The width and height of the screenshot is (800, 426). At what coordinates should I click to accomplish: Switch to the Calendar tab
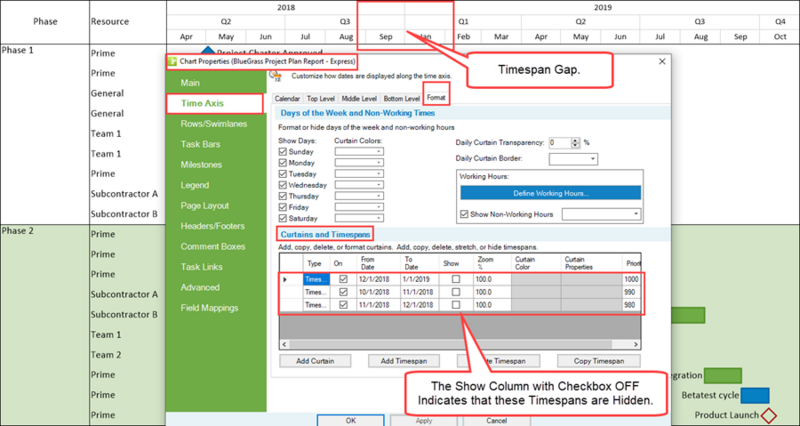click(x=287, y=98)
